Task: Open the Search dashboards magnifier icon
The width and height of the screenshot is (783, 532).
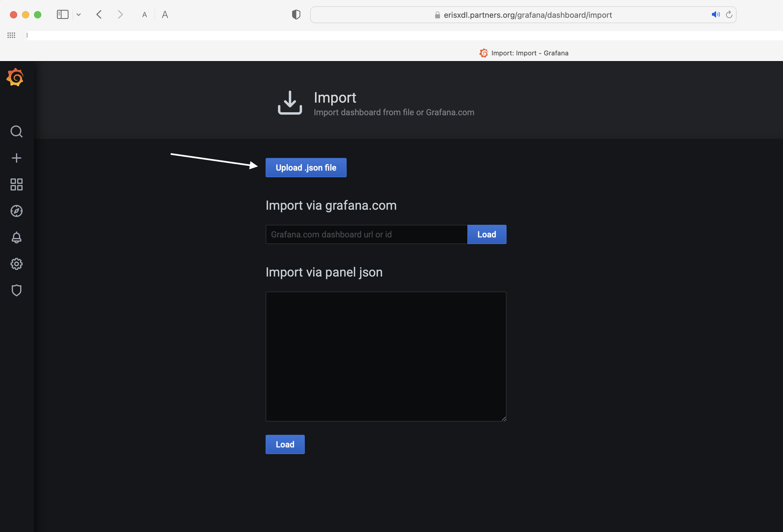Action: tap(16, 132)
